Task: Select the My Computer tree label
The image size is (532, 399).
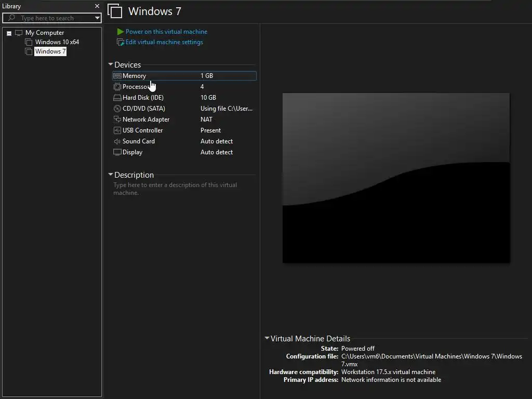Action: click(45, 33)
